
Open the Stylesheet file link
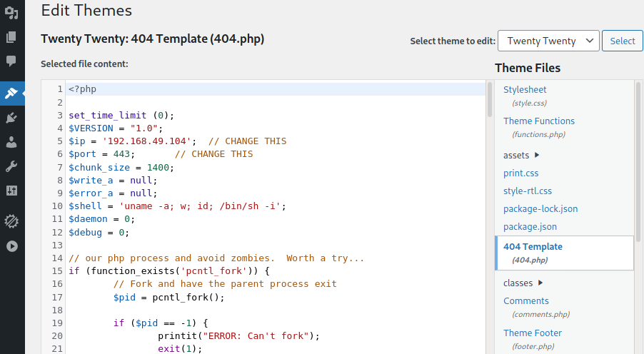point(525,89)
